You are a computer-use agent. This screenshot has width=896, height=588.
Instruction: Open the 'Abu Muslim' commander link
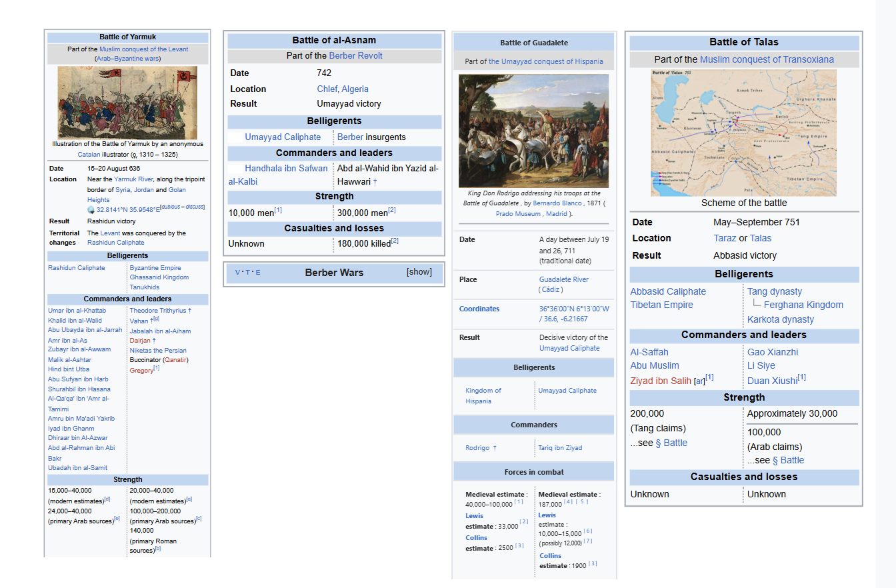click(x=655, y=366)
